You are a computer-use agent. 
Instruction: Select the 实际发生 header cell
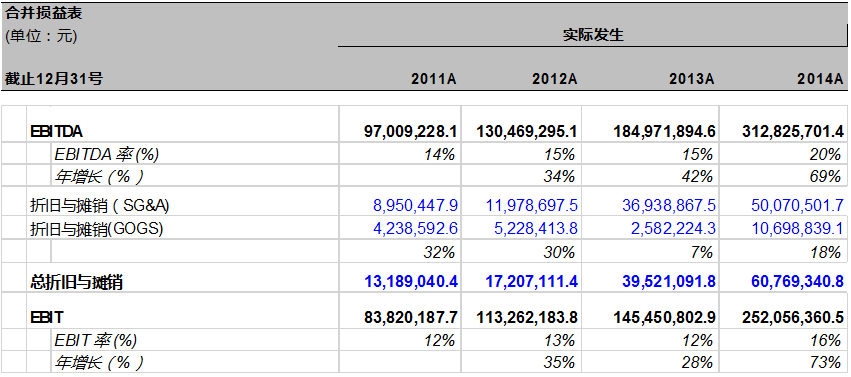pyautogui.click(x=593, y=36)
